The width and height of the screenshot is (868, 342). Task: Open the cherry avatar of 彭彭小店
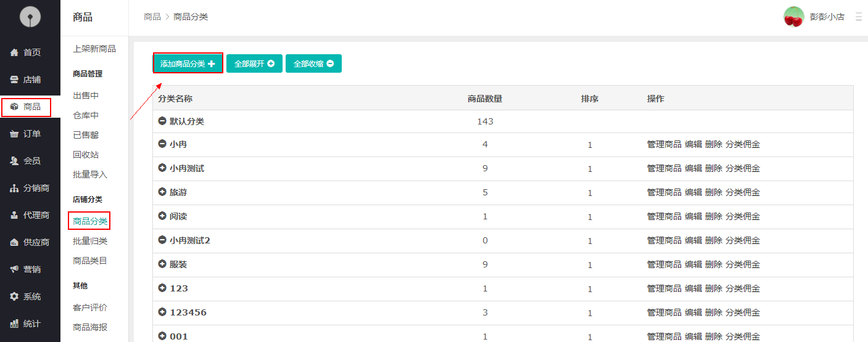click(793, 17)
